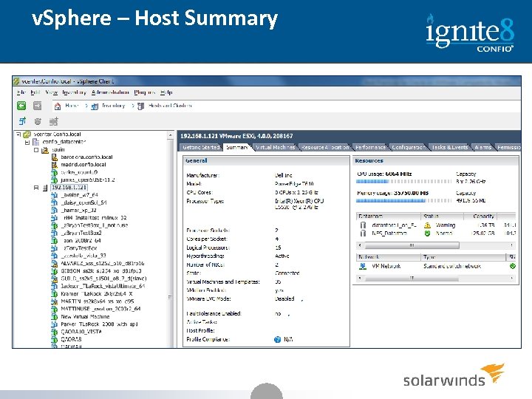Image resolution: width=532 pixels, height=399 pixels.
Task: Click the third toolbar icon with plus
Action: (x=54, y=121)
